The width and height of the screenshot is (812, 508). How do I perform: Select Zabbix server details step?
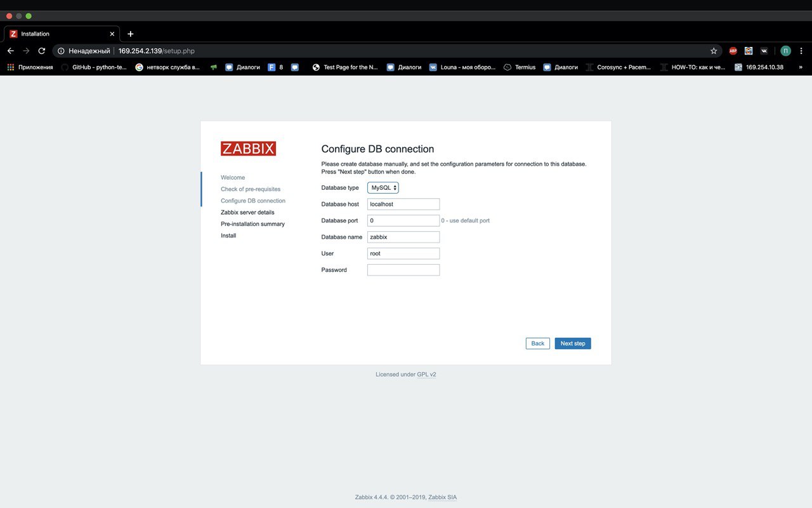(247, 212)
